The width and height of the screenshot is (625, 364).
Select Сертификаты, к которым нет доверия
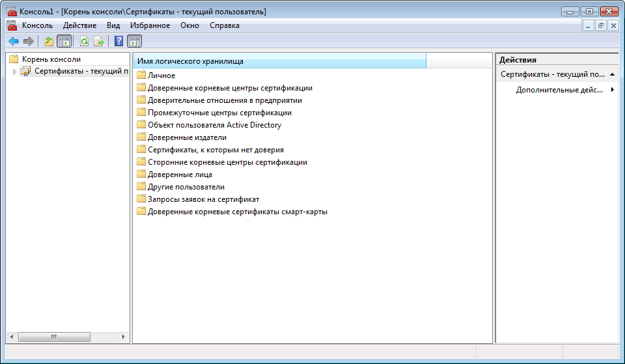click(215, 150)
